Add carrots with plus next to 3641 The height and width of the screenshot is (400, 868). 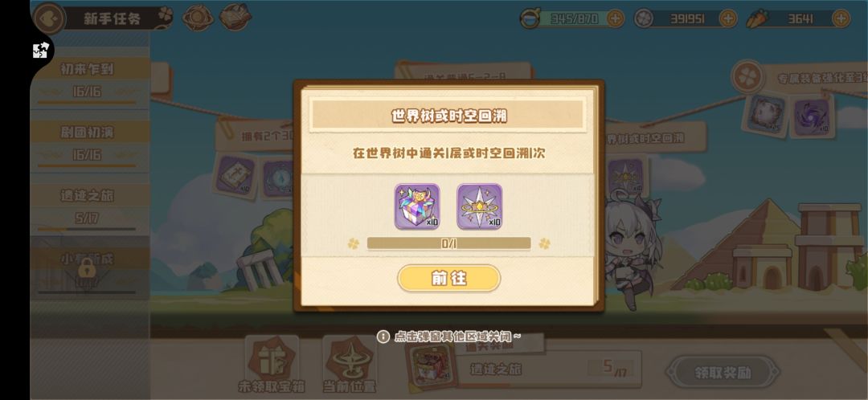pos(841,18)
